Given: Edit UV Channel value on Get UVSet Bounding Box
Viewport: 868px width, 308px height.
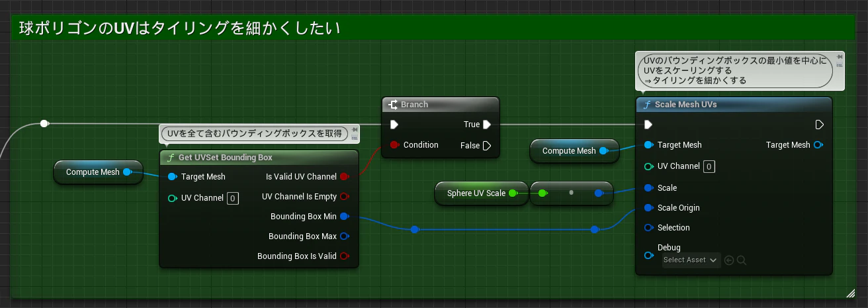Looking at the screenshot, I should click(x=233, y=198).
